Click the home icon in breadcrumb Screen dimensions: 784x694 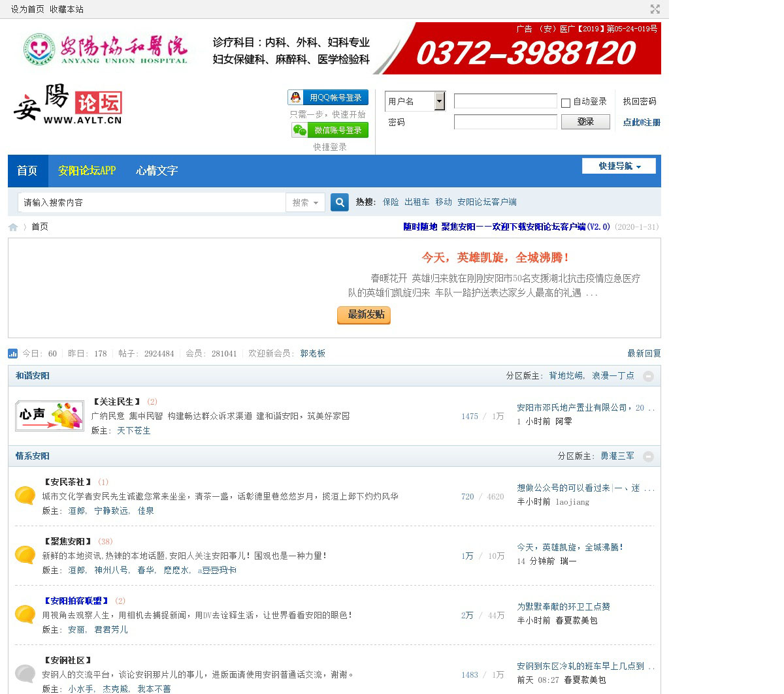pos(13,227)
